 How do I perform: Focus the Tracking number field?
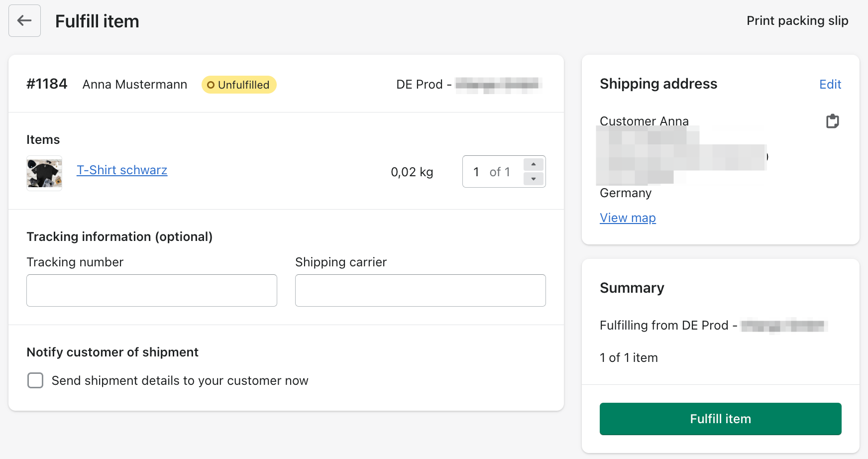(152, 290)
